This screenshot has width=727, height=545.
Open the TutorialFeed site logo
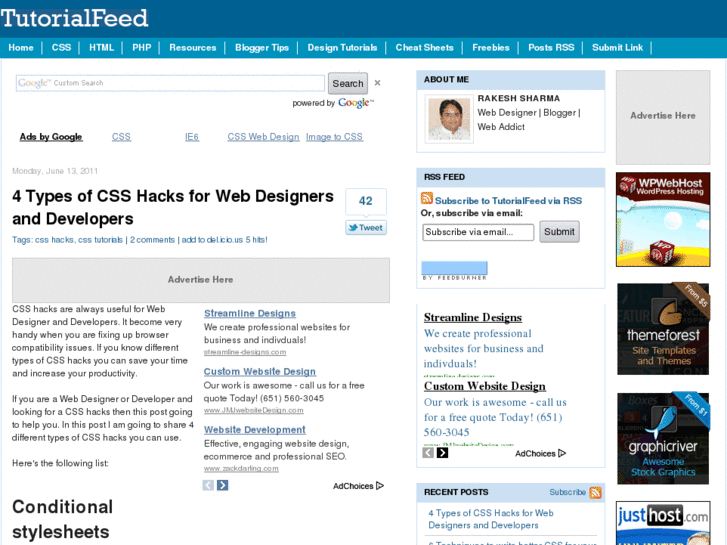[x=74, y=19]
